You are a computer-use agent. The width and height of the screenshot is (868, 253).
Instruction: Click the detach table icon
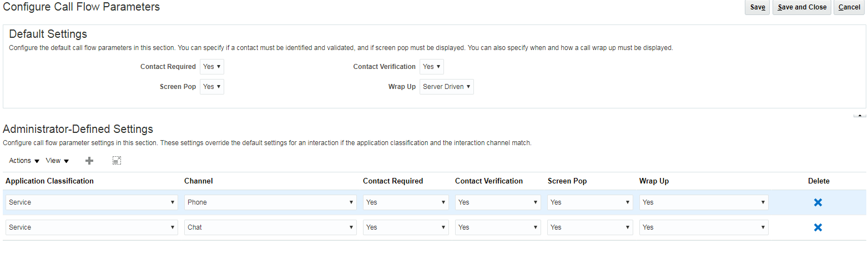[x=117, y=161]
